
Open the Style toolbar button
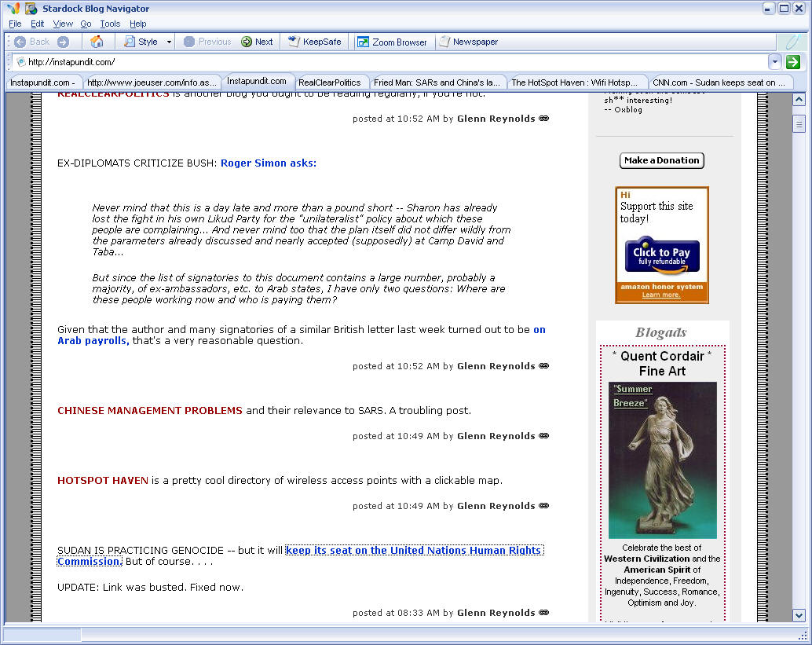(x=141, y=42)
